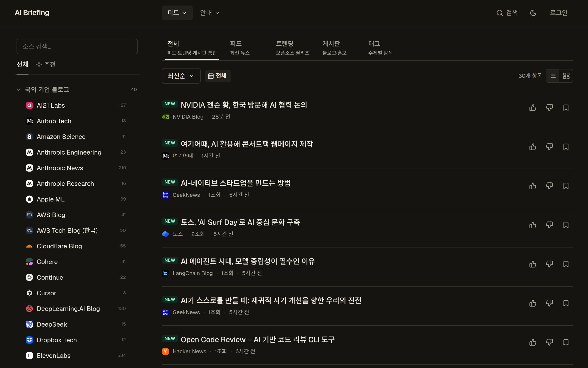Viewport: 588px width, 368px height.
Task: Dislike the 재귀적 자기 개선 article
Action: [549, 303]
